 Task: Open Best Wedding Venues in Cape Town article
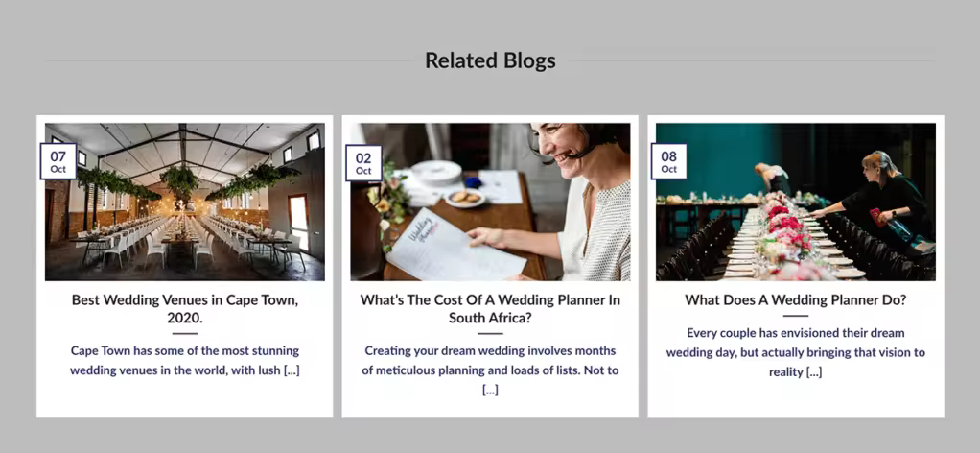(185, 308)
